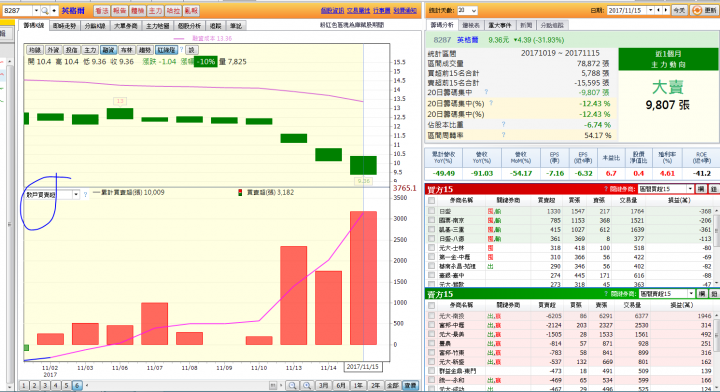Click the 2017/11/15 date marker on chart axis
The height and width of the screenshot is (392, 720).
coord(363,367)
